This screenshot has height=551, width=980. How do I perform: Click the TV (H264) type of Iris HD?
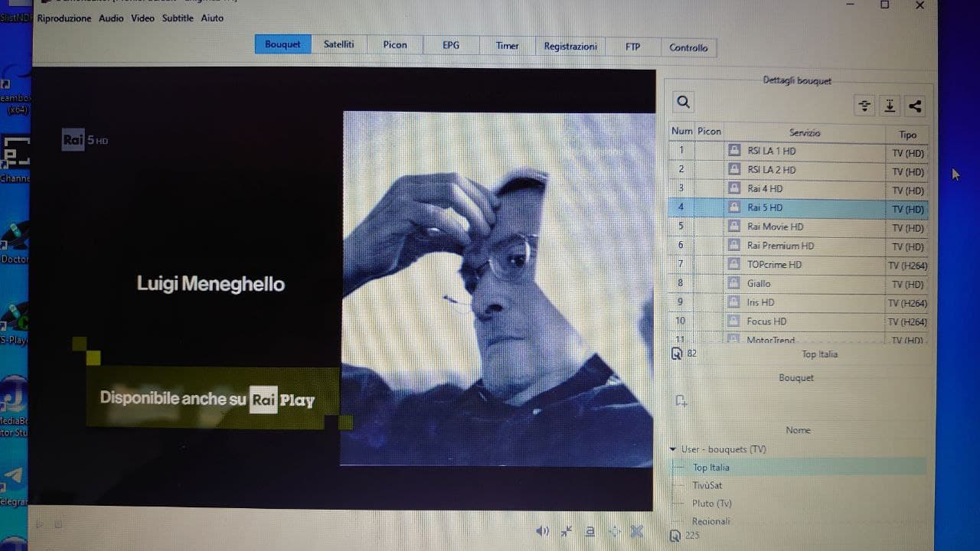pos(907,303)
